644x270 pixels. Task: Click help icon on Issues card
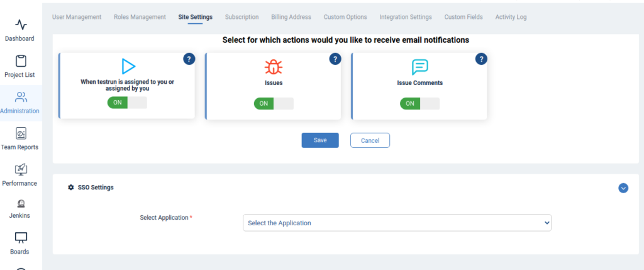[x=335, y=59]
